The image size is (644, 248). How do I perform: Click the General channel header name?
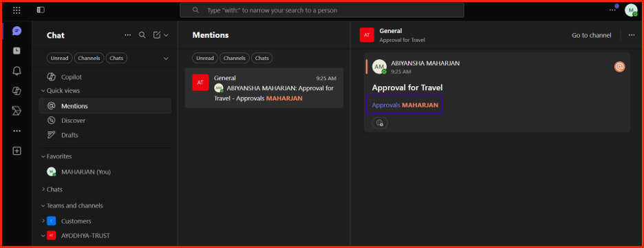[391, 31]
